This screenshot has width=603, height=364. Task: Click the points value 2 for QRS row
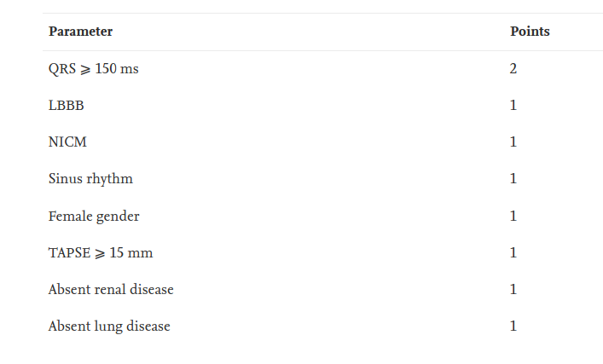(513, 69)
